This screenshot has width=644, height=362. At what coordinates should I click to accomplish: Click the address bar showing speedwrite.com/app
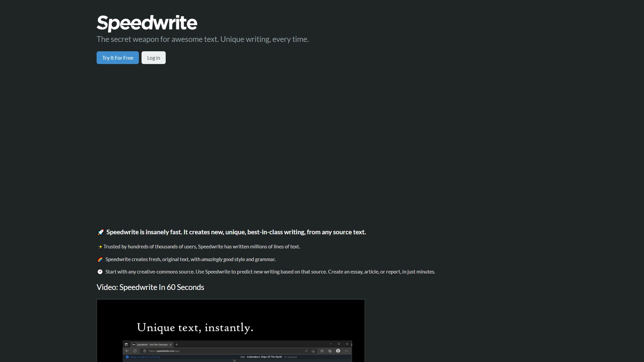coord(164,351)
